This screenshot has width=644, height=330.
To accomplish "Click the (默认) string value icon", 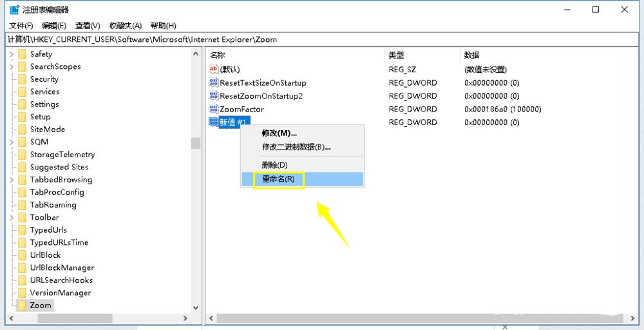I will 214,69.
